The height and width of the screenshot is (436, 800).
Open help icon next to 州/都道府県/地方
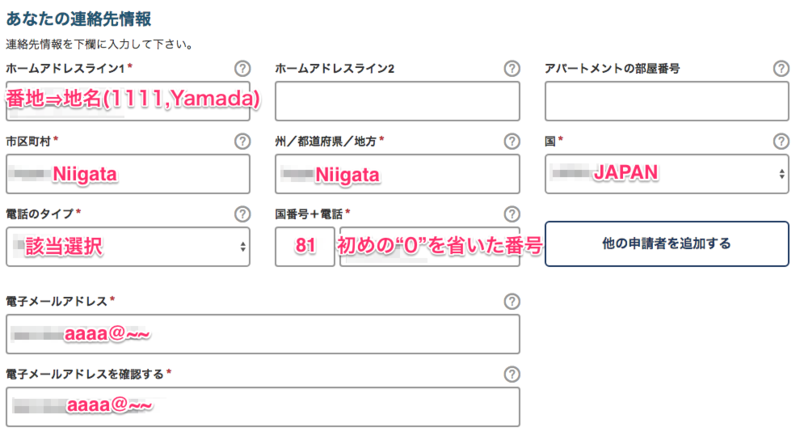tap(512, 141)
